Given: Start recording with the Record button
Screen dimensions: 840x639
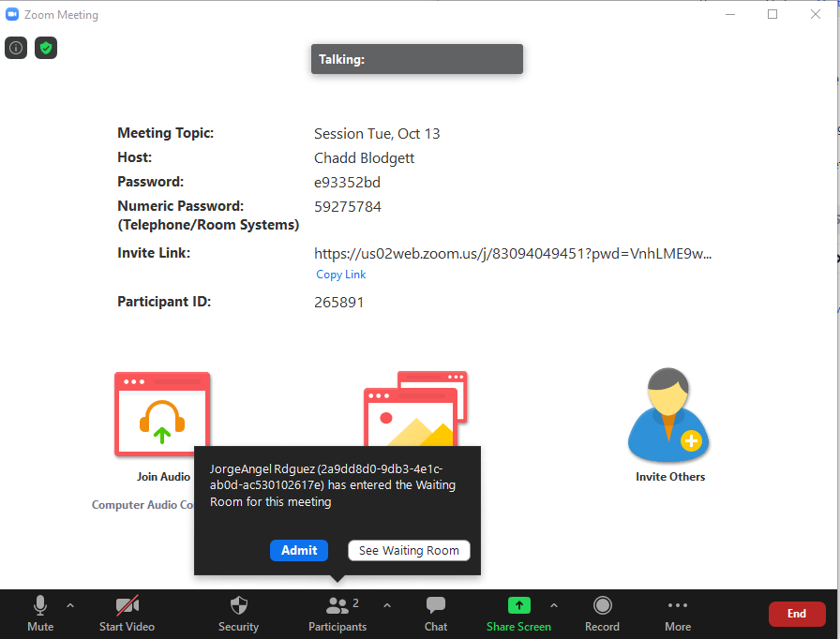Looking at the screenshot, I should tap(602, 614).
